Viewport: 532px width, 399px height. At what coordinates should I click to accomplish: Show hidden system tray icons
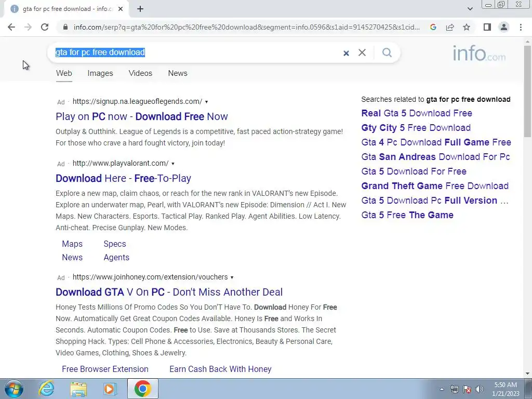(x=442, y=389)
